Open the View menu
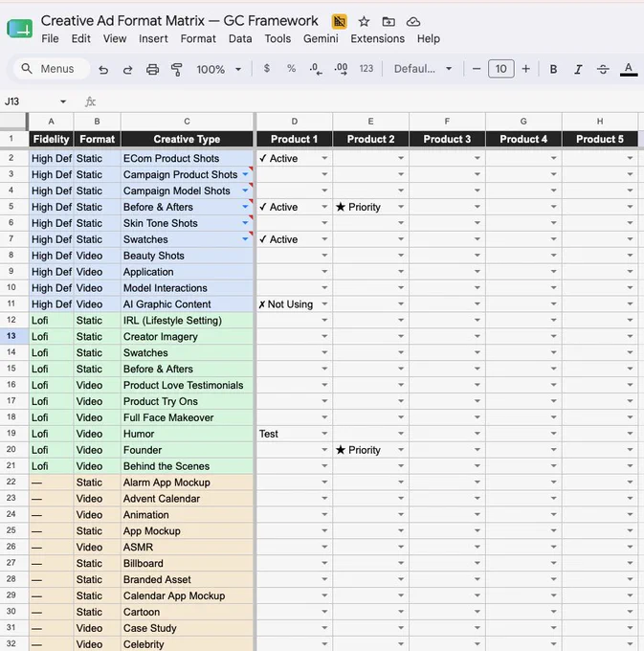The width and height of the screenshot is (644, 651). pos(115,38)
